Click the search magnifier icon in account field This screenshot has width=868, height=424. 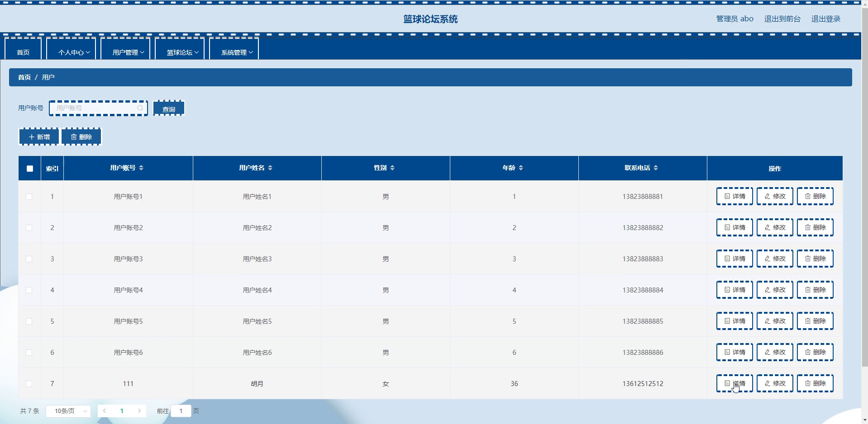pos(140,108)
